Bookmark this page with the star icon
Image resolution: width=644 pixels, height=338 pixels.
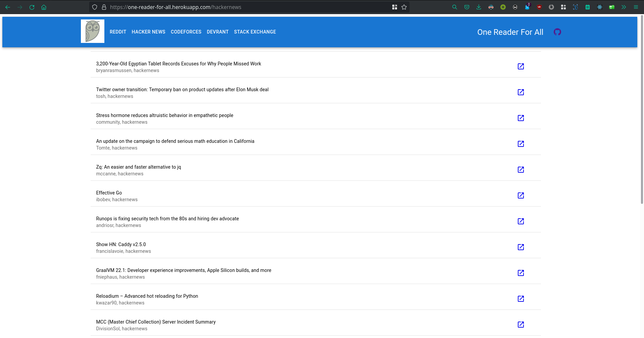(x=404, y=7)
